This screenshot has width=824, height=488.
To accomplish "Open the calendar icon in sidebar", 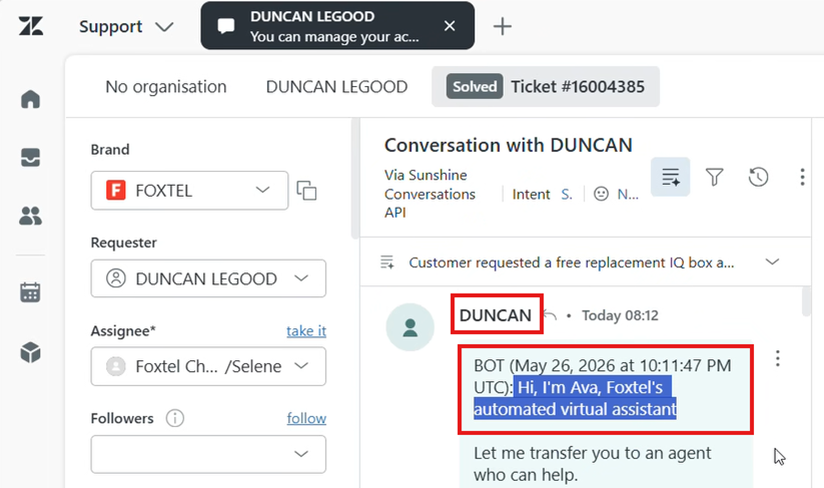I will click(30, 292).
